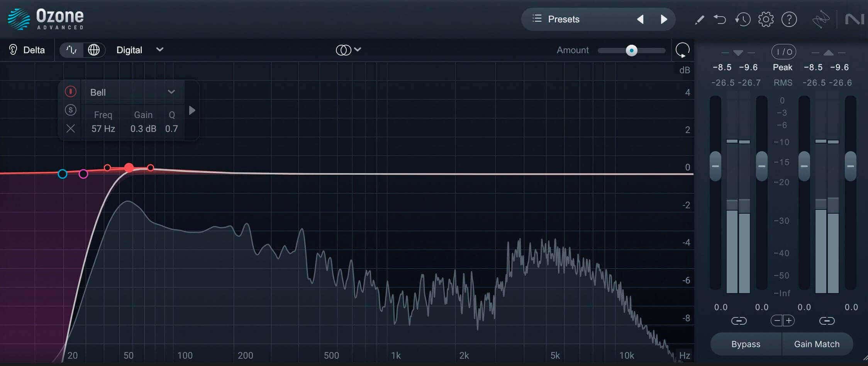Select the blue EQ node
This screenshot has height=366, width=868.
pos(63,174)
